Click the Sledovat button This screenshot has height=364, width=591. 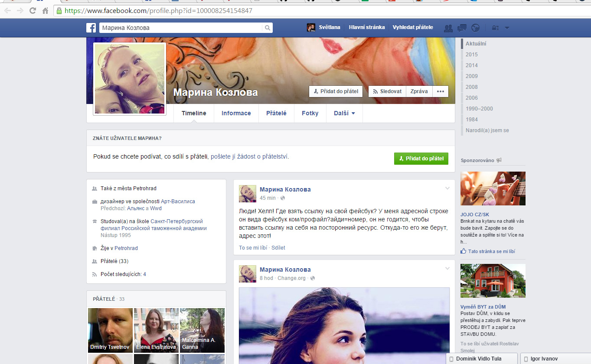[387, 91]
